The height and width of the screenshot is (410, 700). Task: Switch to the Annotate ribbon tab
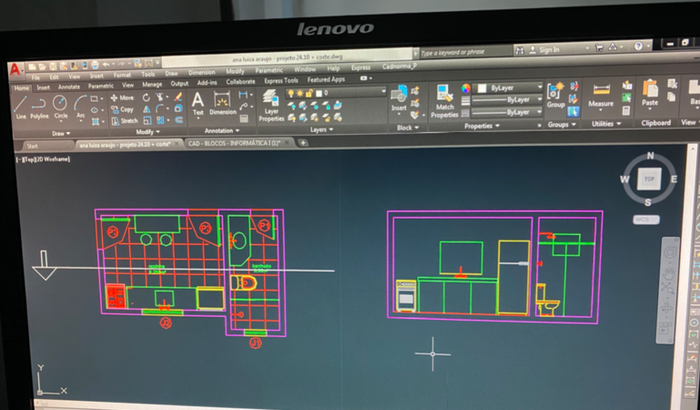pyautogui.click(x=69, y=87)
